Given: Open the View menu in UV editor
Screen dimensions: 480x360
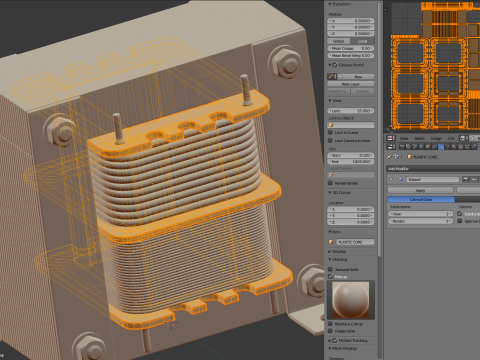Looking at the screenshot, I should coord(404,138).
